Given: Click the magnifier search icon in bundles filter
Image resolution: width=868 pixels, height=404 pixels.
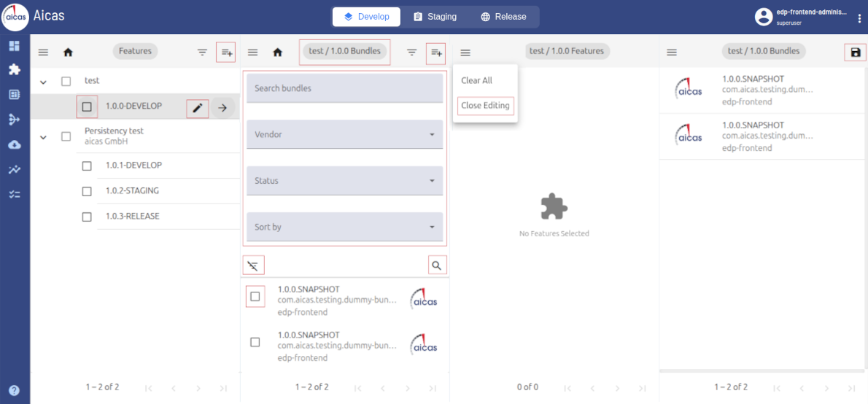Looking at the screenshot, I should coord(436,265).
